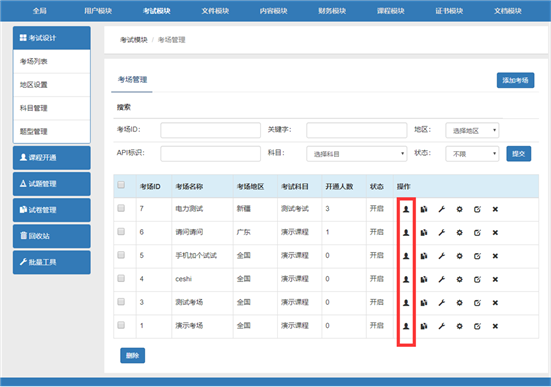551x387 pixels.
Task: Click the gear icon in the 演示考场 row
Action: [459, 326]
